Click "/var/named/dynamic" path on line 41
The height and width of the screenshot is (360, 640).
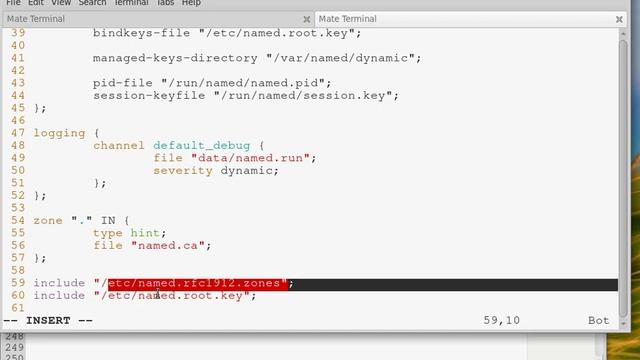340,58
